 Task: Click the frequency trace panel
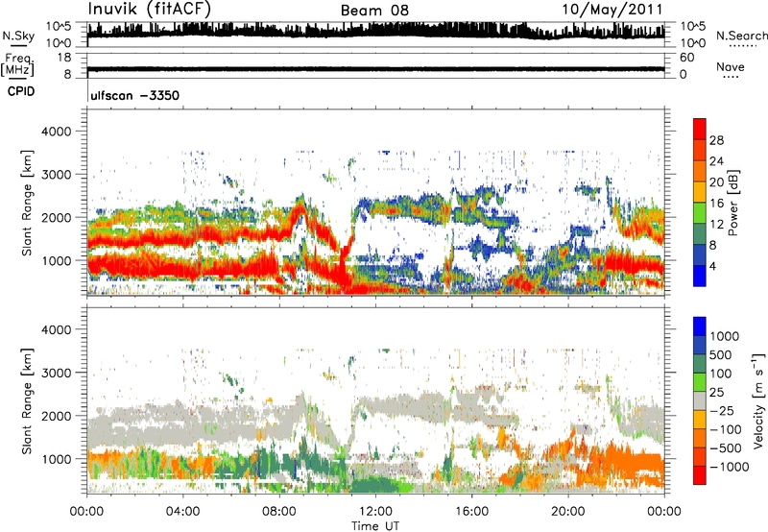click(375, 65)
